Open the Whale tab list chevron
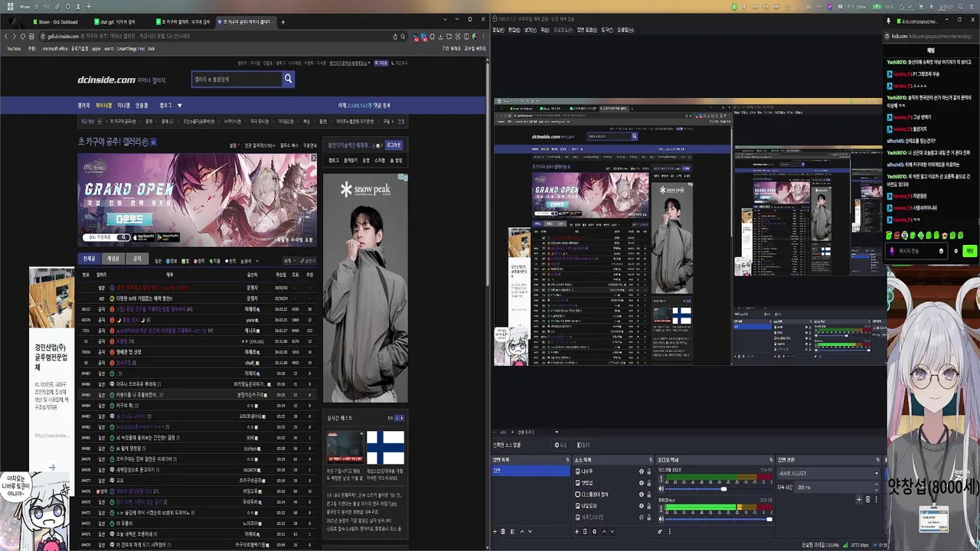Image resolution: width=980 pixels, height=551 pixels. point(445,19)
